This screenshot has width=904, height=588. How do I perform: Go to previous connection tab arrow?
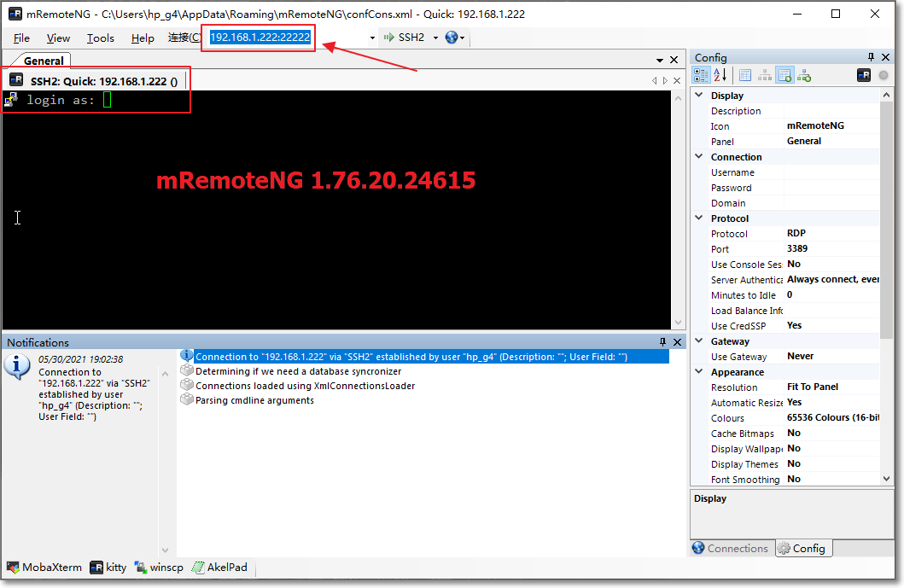click(655, 81)
